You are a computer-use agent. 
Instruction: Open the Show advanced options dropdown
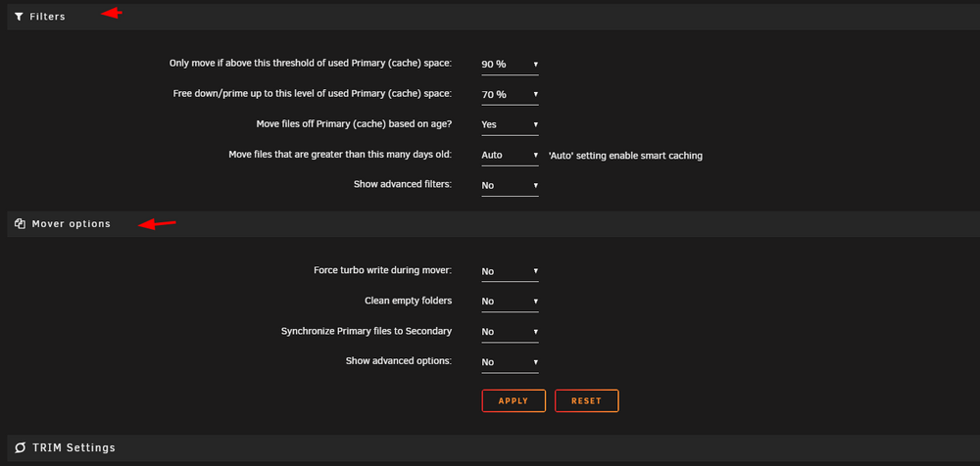pyautogui.click(x=510, y=362)
